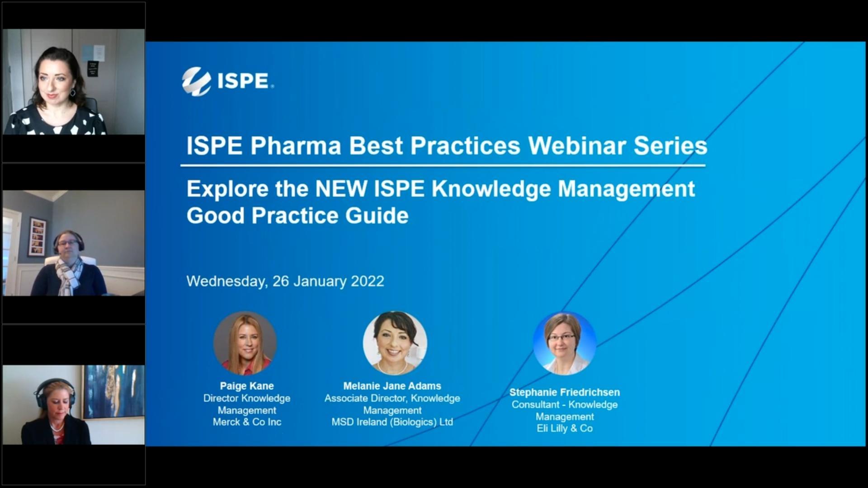
Task: Select the name label 'Paige Kane'
Action: pos(245,386)
